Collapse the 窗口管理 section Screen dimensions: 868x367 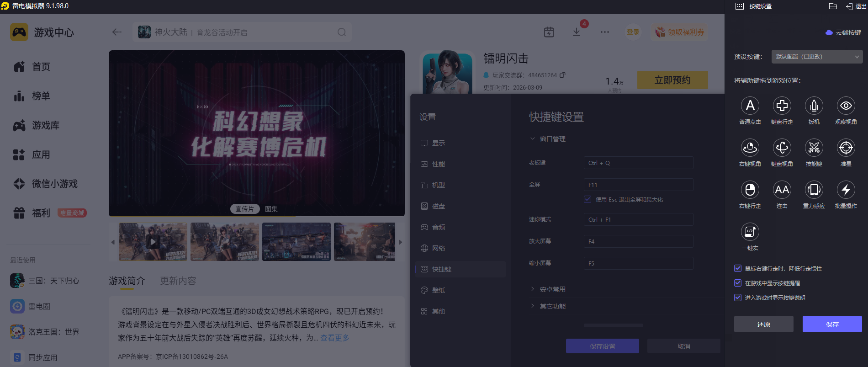click(548, 139)
